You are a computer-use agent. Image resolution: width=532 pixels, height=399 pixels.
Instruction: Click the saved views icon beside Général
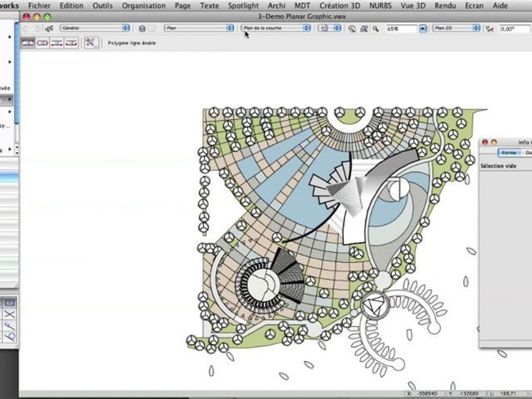49,28
